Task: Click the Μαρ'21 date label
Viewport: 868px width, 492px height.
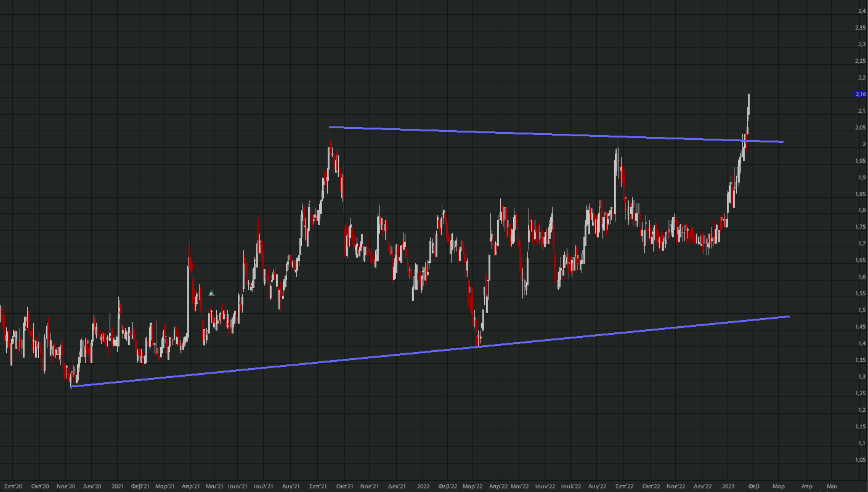Action: click(165, 486)
